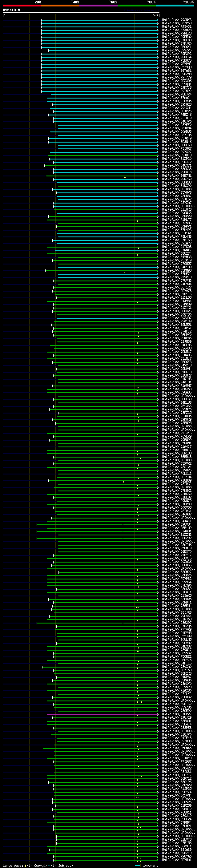The width and height of the screenshot is (197, 868).
Task: Select the AV541015 query label
Action: 11,10
